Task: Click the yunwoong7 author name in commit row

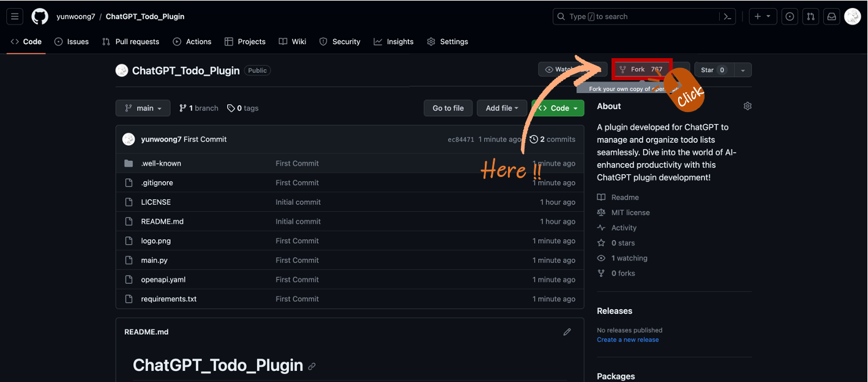Action: (x=161, y=140)
